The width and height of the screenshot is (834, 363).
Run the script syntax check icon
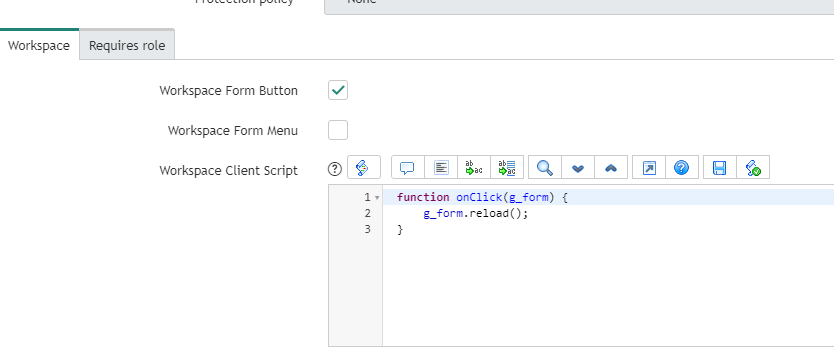point(753,168)
